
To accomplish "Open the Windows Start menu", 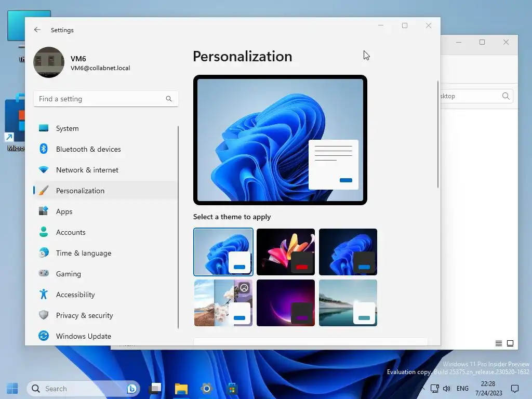I will 12,389.
